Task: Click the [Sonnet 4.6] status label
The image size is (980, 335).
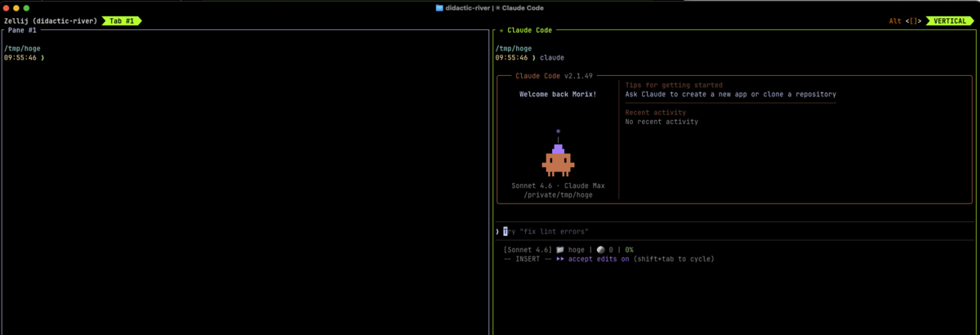Action: [528, 249]
